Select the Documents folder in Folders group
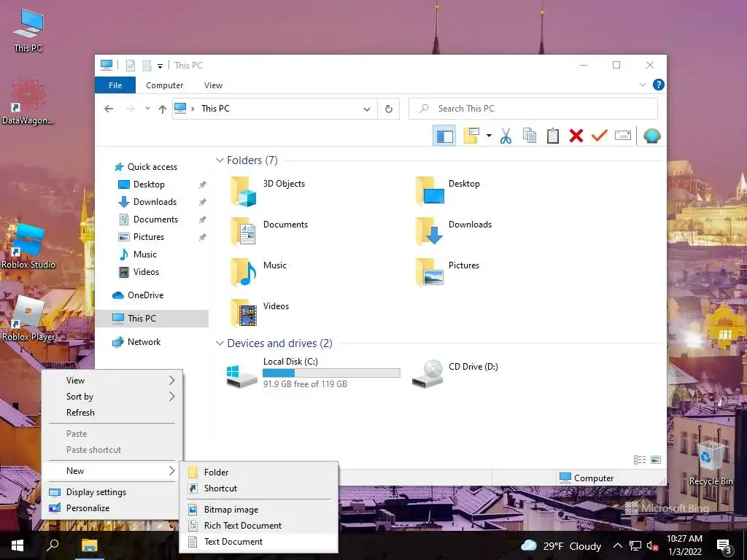Image resolution: width=747 pixels, height=560 pixels. 268,231
